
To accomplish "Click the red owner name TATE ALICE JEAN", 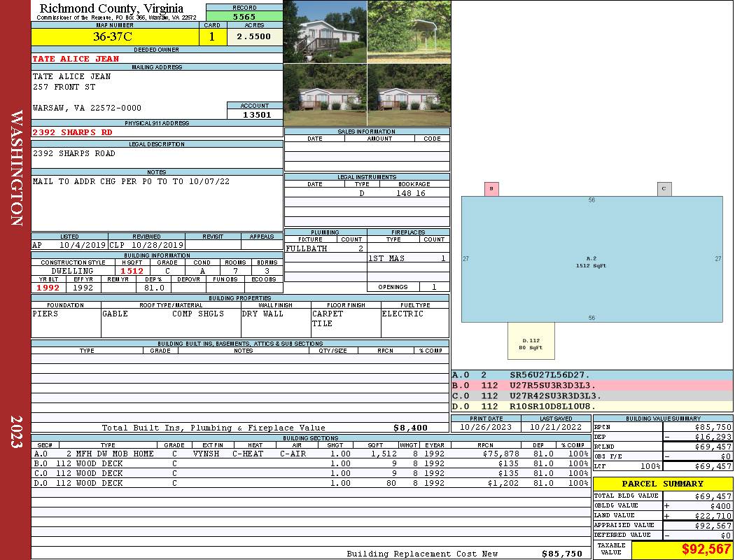I will (76, 59).
